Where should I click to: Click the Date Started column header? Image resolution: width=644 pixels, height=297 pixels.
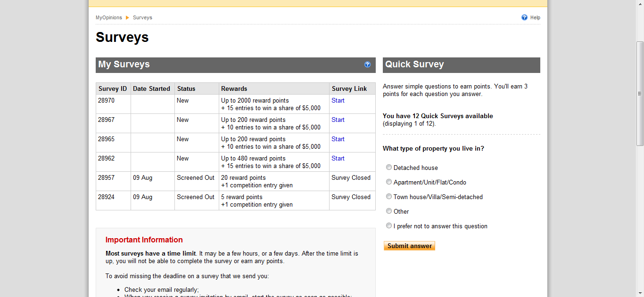click(151, 88)
